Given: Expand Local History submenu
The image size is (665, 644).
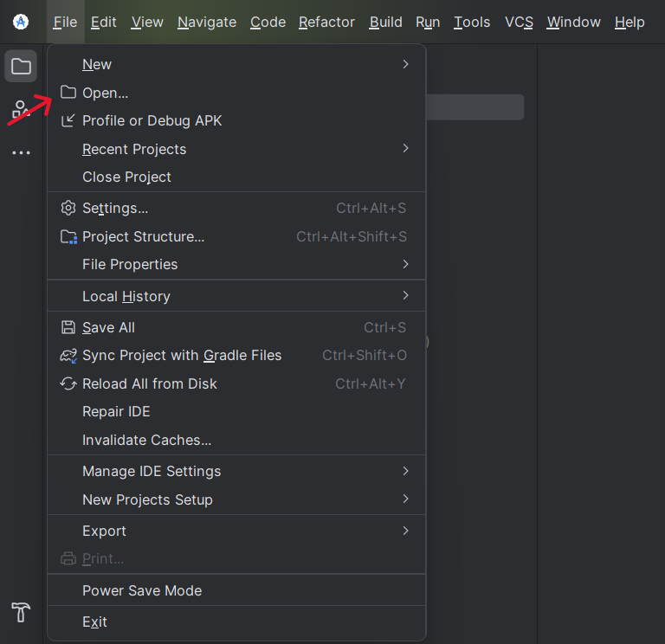Looking at the screenshot, I should (236, 296).
